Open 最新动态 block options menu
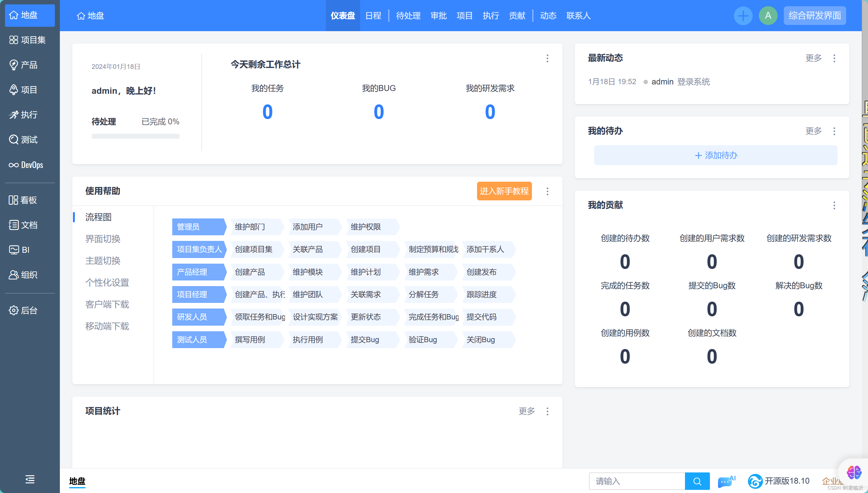 [x=834, y=58]
